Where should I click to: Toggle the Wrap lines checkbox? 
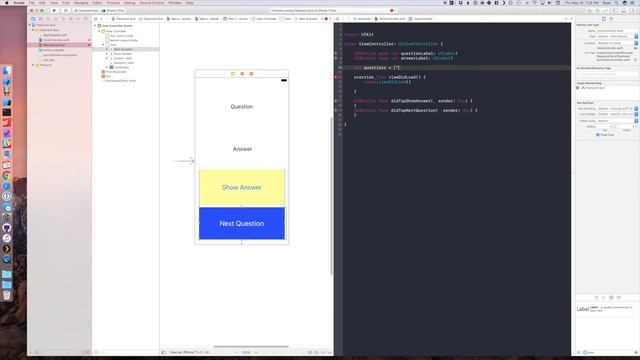[598, 135]
